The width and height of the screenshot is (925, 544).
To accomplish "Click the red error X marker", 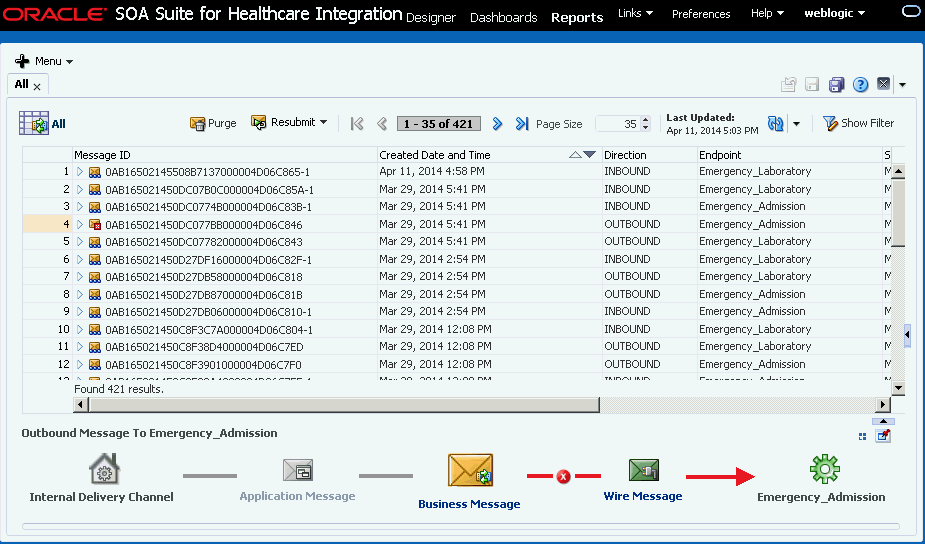I will coord(563,476).
